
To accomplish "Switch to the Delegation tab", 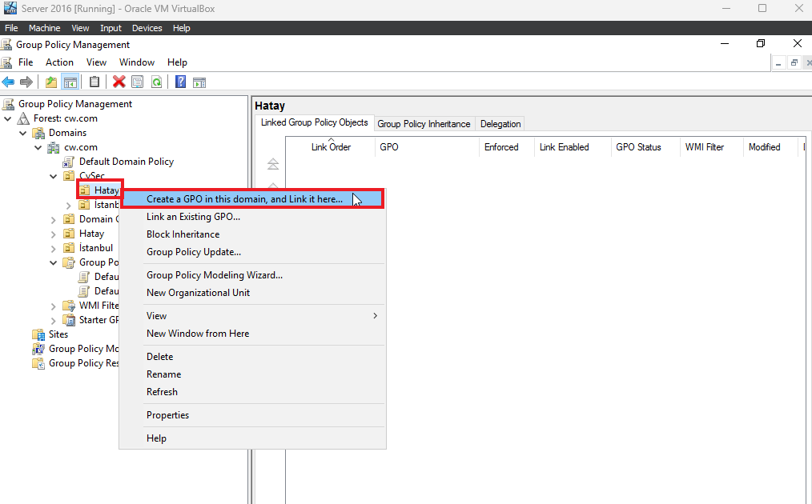I will pyautogui.click(x=500, y=124).
